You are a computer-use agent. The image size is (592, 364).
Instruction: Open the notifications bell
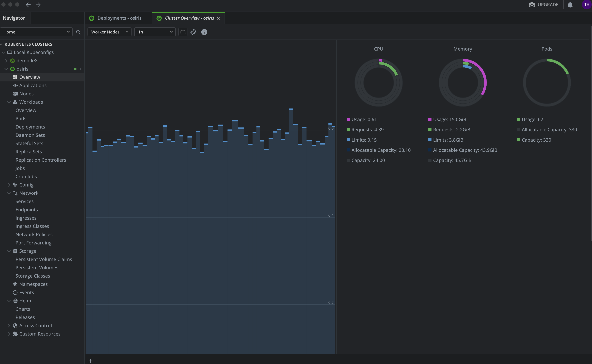pyautogui.click(x=570, y=5)
